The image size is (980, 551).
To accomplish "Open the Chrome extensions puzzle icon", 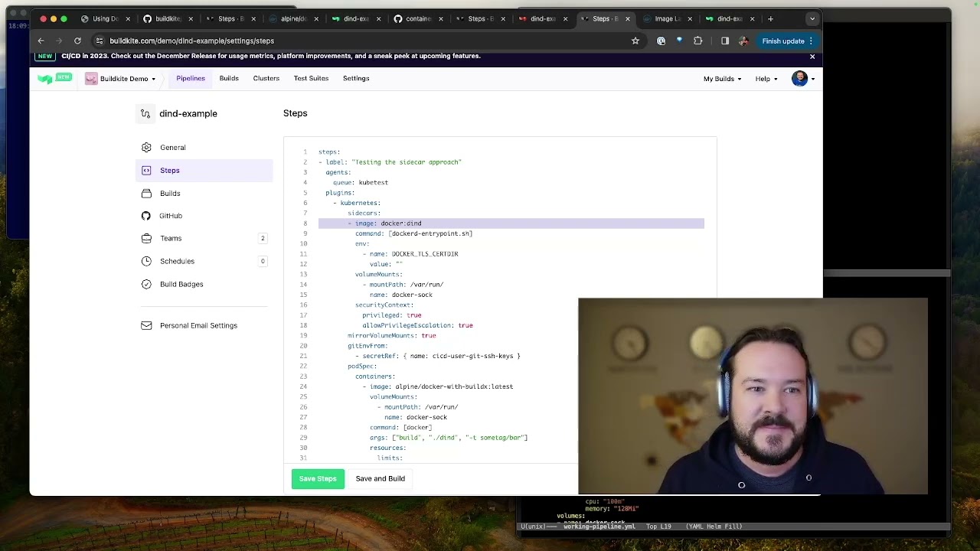I will [697, 41].
